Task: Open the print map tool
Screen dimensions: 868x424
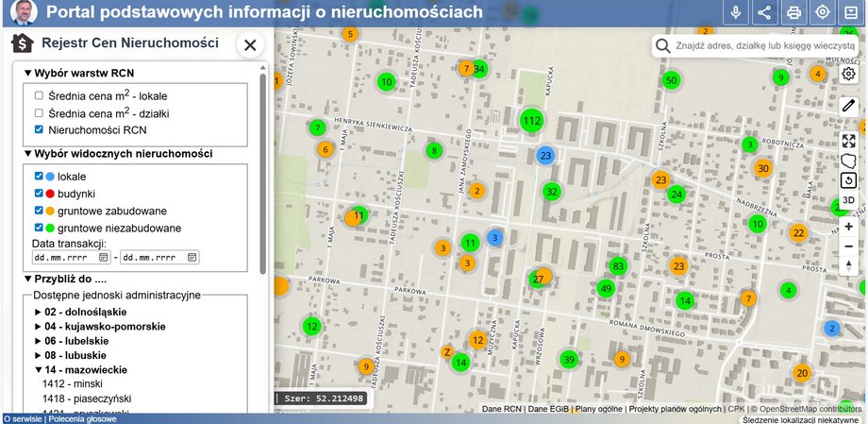Action: [x=793, y=12]
